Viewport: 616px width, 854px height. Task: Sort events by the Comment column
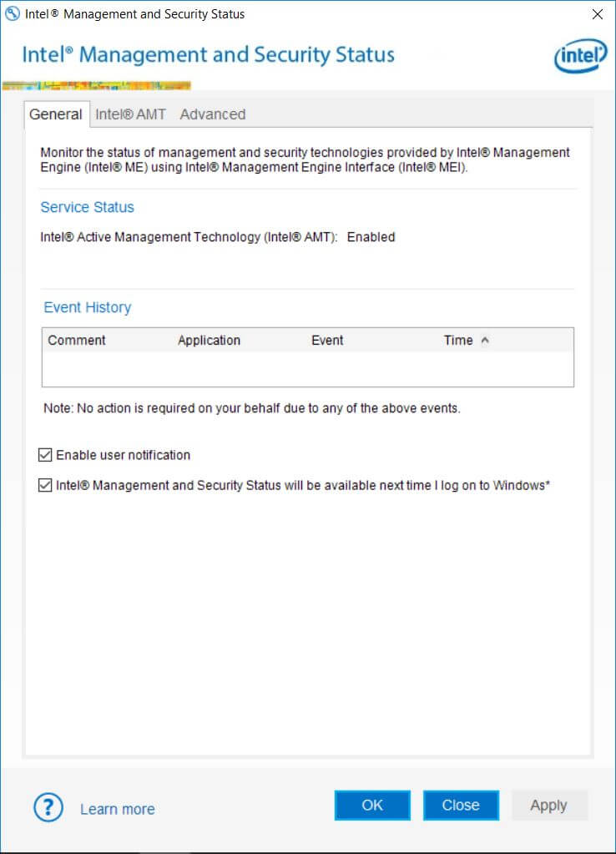[77, 341]
